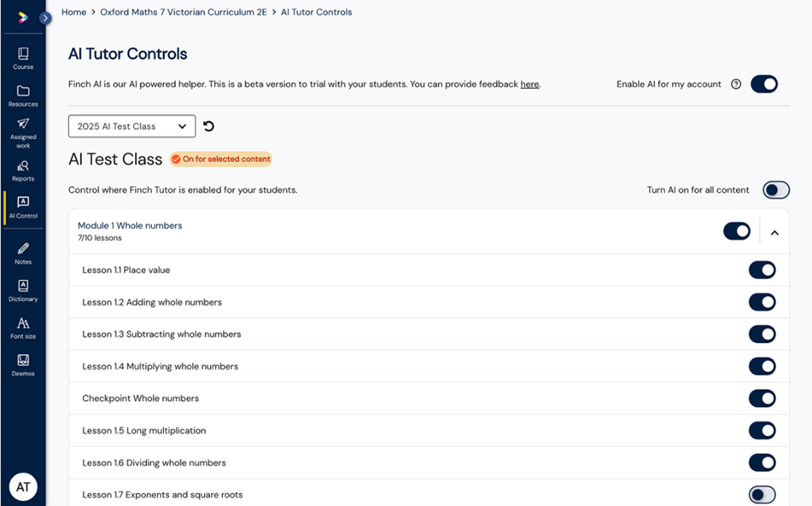The width and height of the screenshot is (812, 506).
Task: Click help icon next to Enable AI
Action: tap(736, 84)
